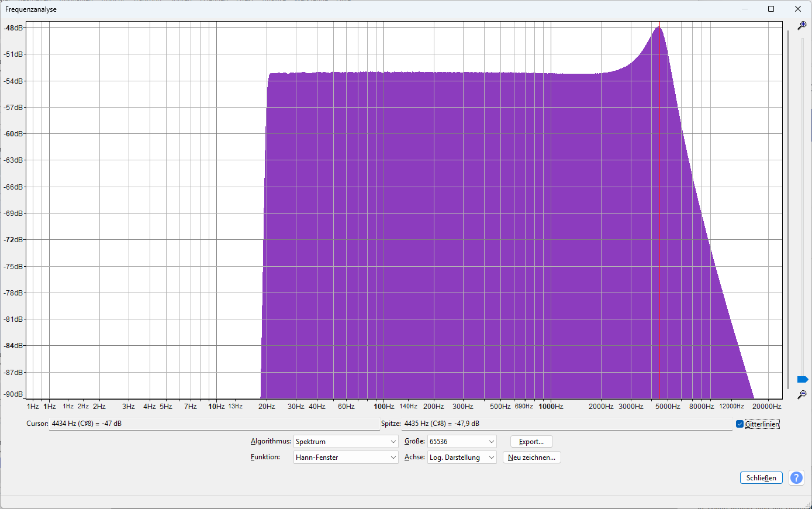Uncheck the Gitterlinien checkbox
This screenshot has height=509, width=812.
(x=740, y=424)
